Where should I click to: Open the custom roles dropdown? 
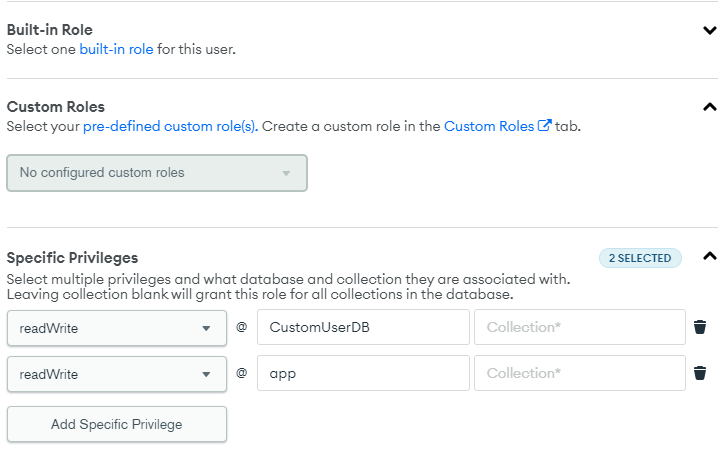(157, 173)
